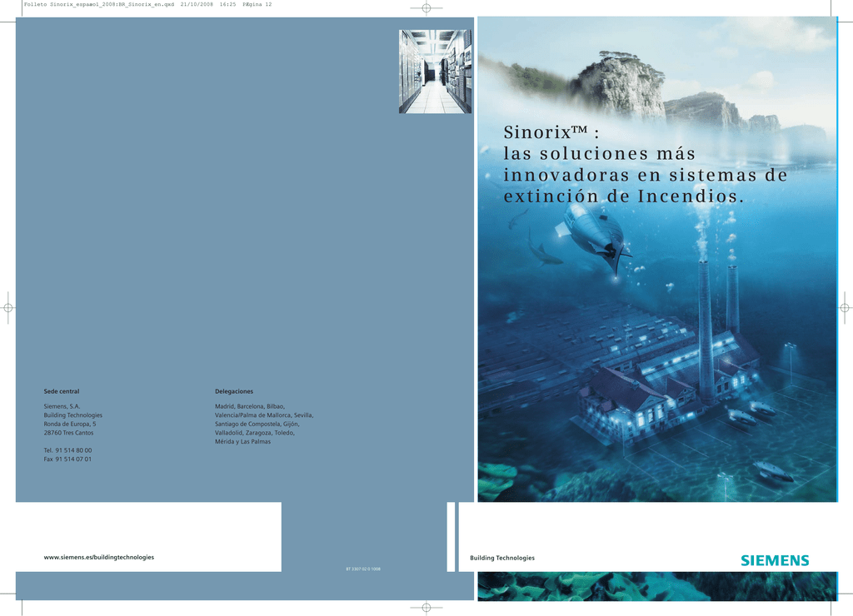Click the left edge registration crosshair mark

pos(8,307)
